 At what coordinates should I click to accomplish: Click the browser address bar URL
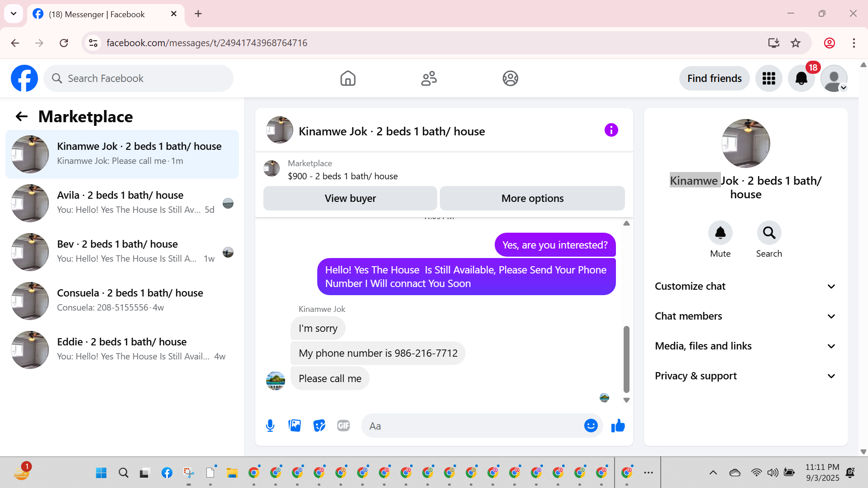207,43
